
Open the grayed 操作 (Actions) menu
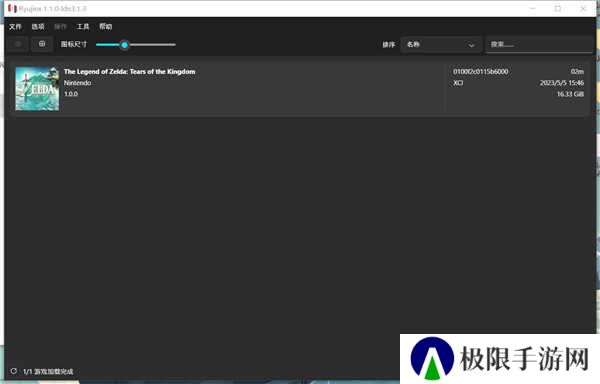click(x=60, y=27)
